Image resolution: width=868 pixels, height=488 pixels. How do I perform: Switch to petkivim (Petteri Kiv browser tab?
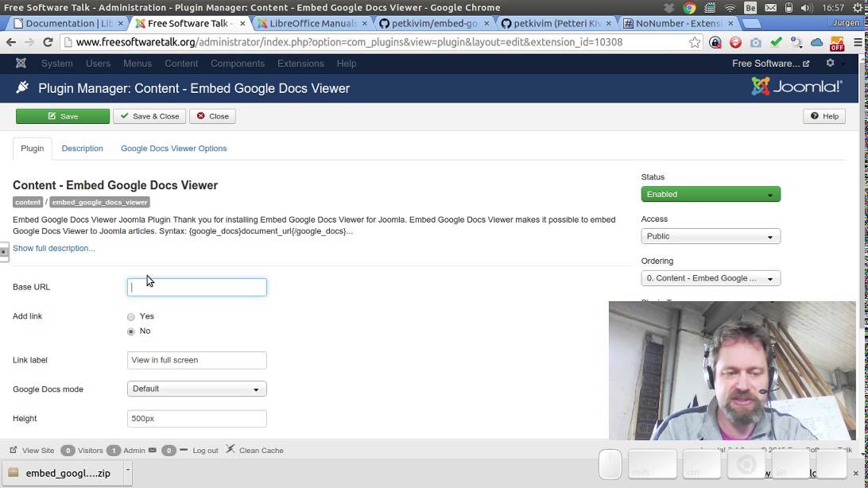click(556, 23)
